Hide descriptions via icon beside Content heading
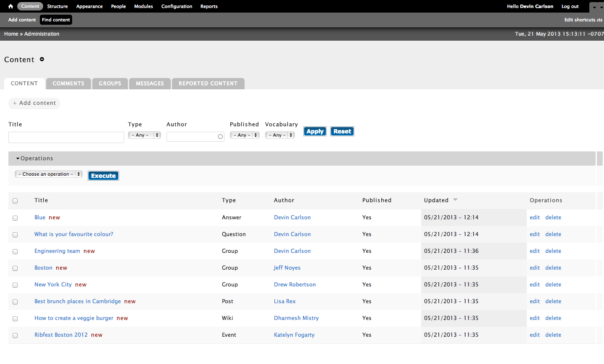The image size is (604, 364). pos(42,59)
